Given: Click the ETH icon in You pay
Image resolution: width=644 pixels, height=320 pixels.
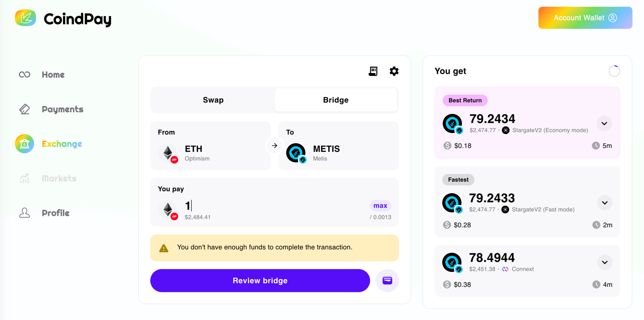Looking at the screenshot, I should [168, 210].
